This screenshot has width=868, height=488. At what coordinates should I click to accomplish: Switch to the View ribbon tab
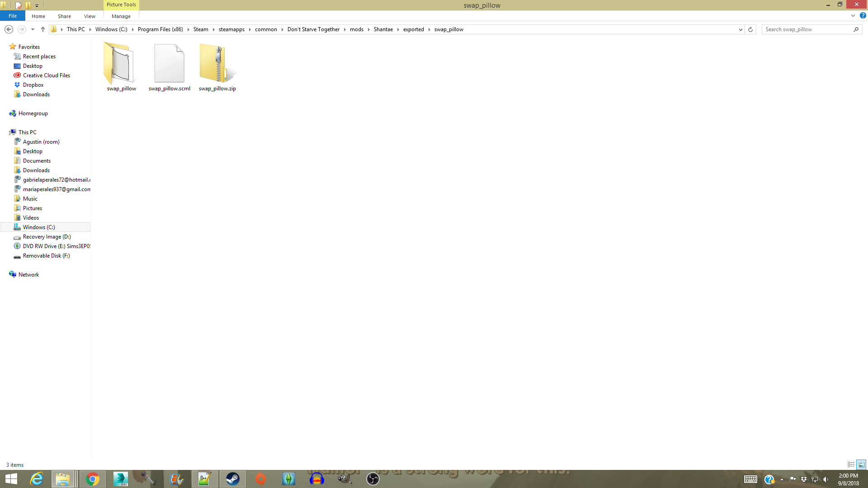[x=90, y=16]
